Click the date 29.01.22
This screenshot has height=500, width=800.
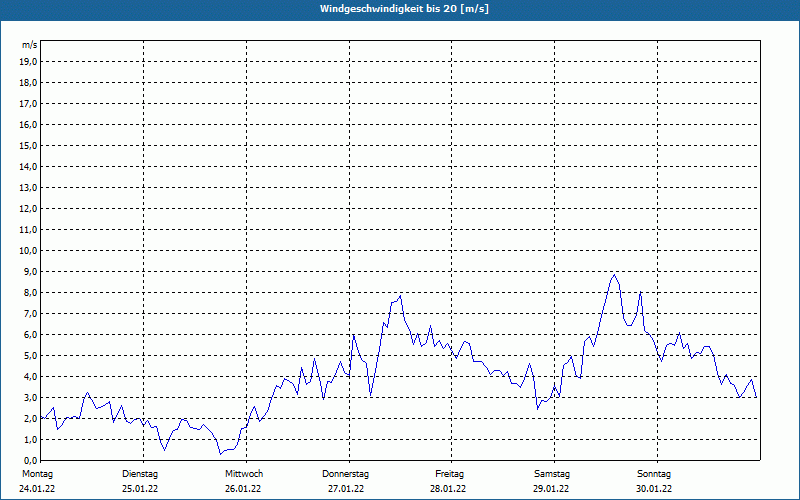tap(551, 489)
